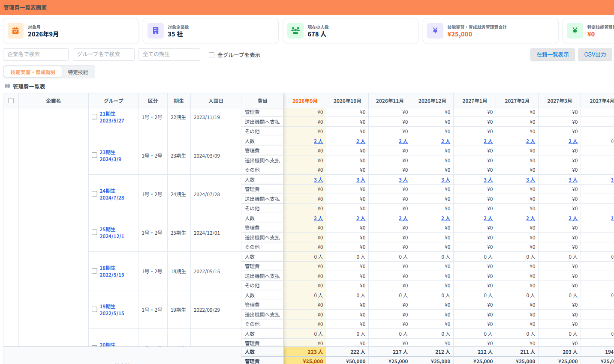Check the 24期生 group checkbox
Viewport: 614px width, 364px height.
coord(94,194)
